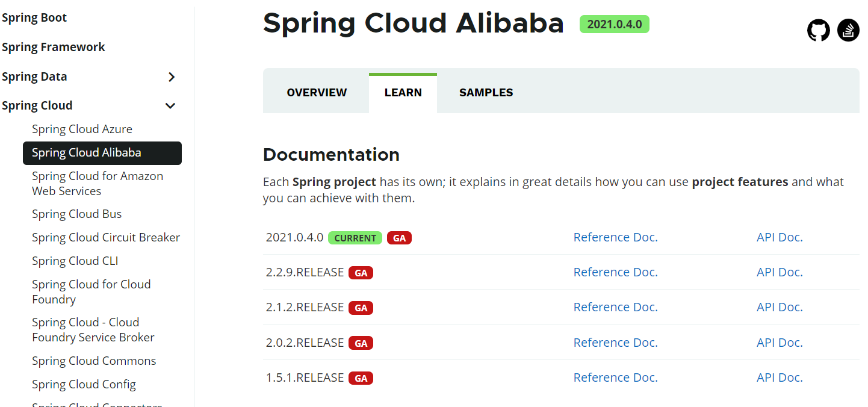Image resolution: width=868 pixels, height=407 pixels.
Task: Select Spring Cloud Circuit Breaker
Action: coord(106,238)
